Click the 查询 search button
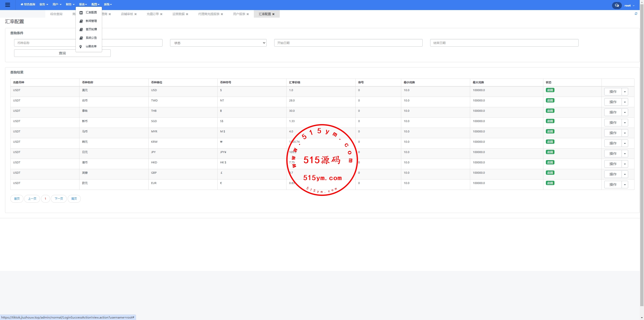The height and width of the screenshot is (320, 644). point(62,53)
